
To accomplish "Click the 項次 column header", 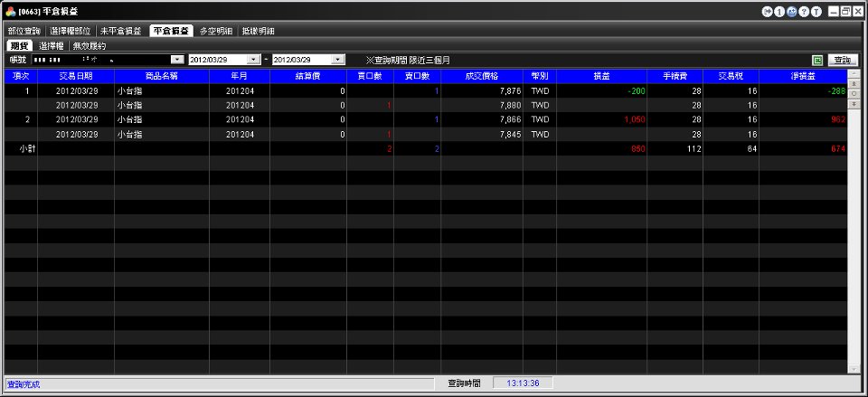I will 21,76.
